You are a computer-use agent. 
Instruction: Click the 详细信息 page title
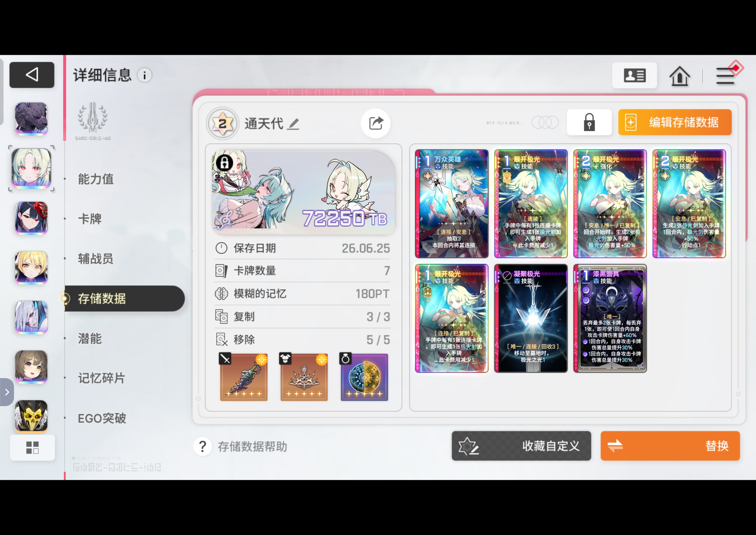[x=103, y=75]
